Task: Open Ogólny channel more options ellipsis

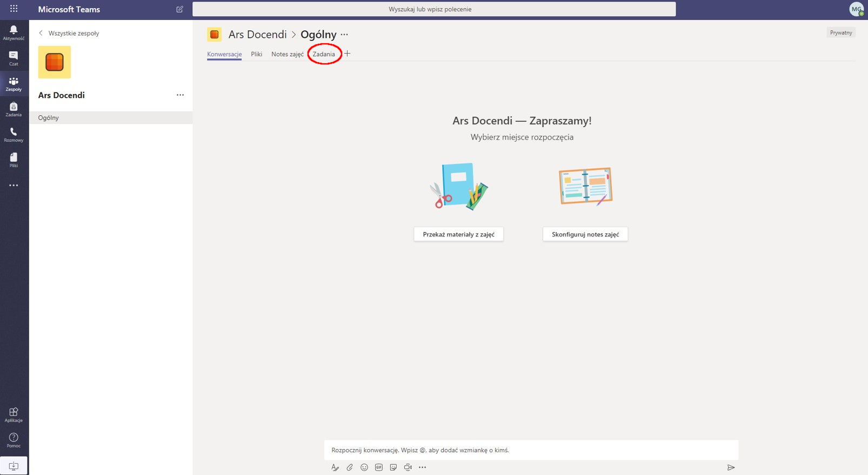Action: click(x=344, y=35)
